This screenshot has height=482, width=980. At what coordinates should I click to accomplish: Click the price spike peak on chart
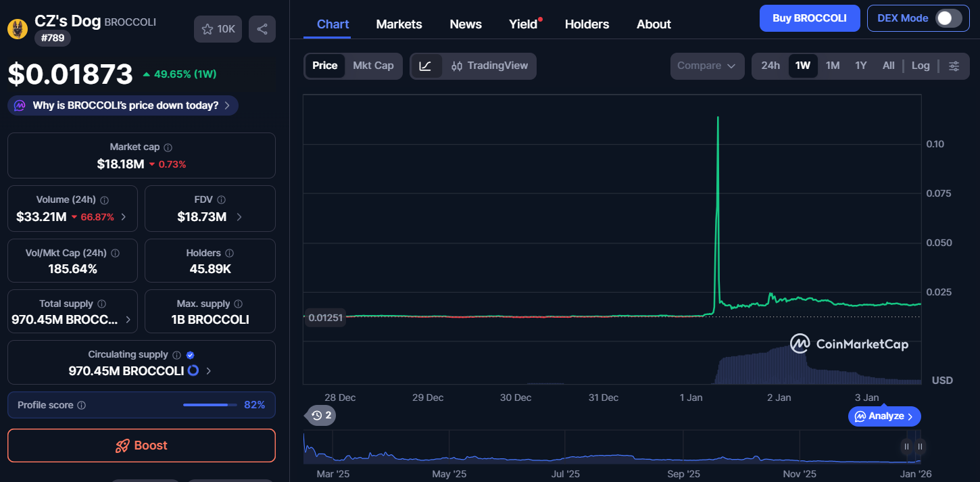pos(718,118)
